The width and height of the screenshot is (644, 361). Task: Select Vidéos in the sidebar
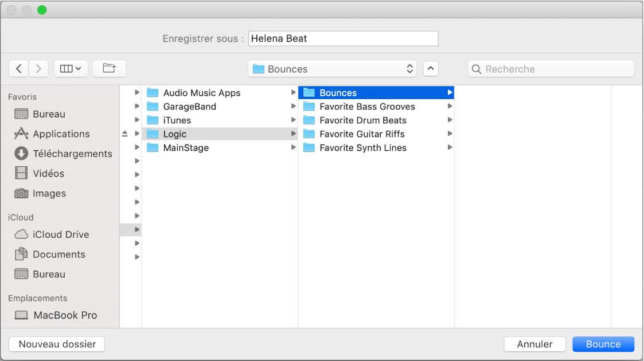(48, 174)
